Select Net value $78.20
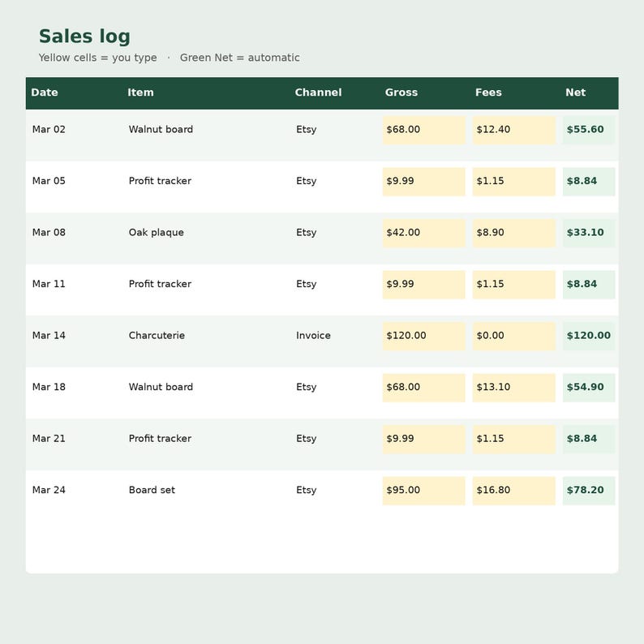 pos(589,491)
